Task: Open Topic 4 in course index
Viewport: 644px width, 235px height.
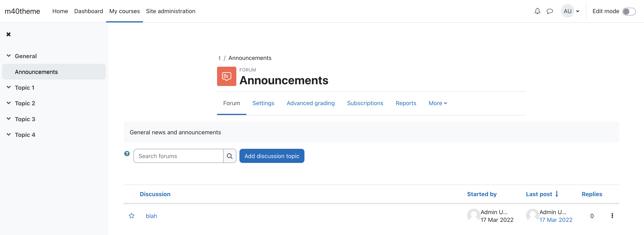Action: pyautogui.click(x=25, y=135)
